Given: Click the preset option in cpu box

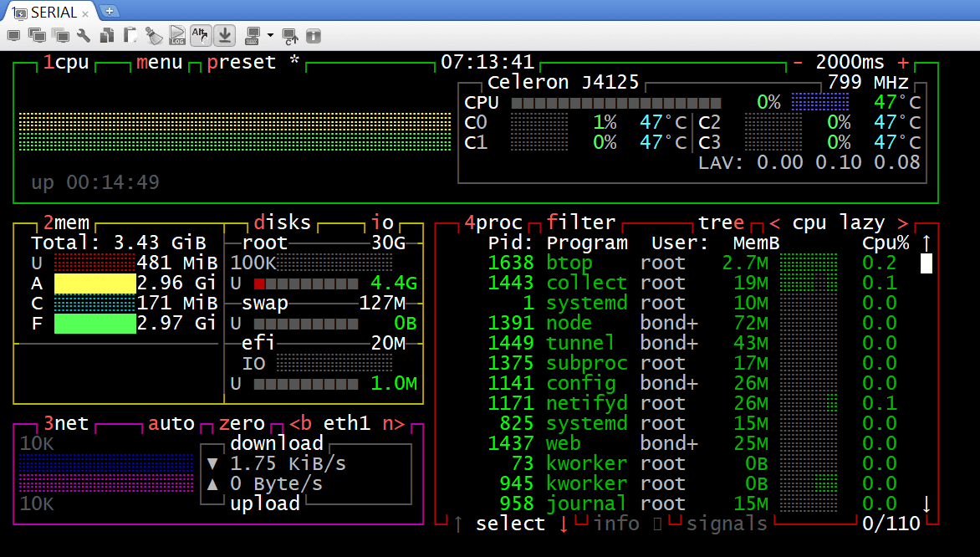Looking at the screenshot, I should point(242,63).
